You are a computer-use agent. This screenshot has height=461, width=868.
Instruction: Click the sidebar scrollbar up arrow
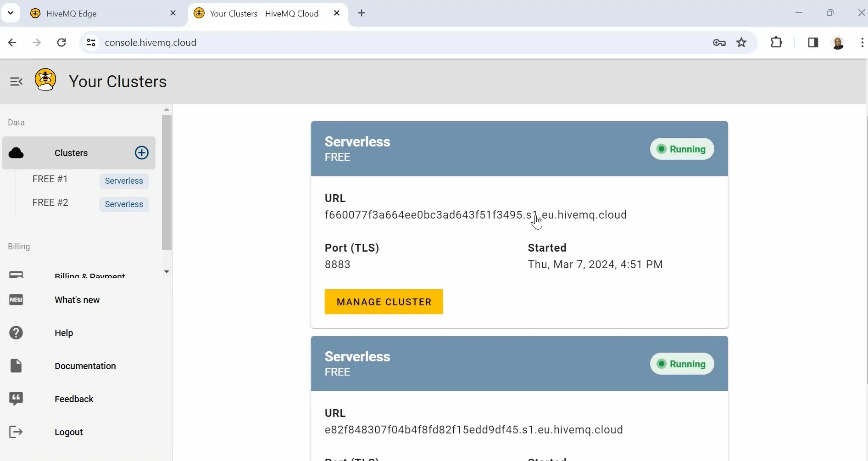pos(167,109)
